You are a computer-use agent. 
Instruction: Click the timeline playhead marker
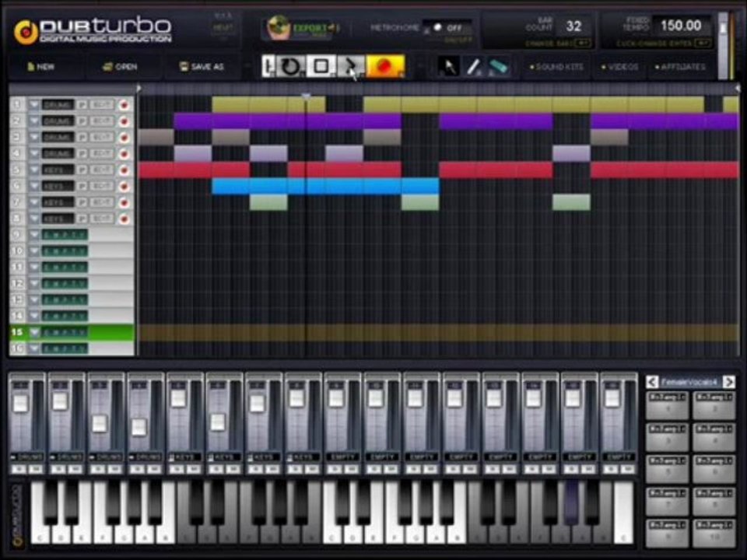306,96
